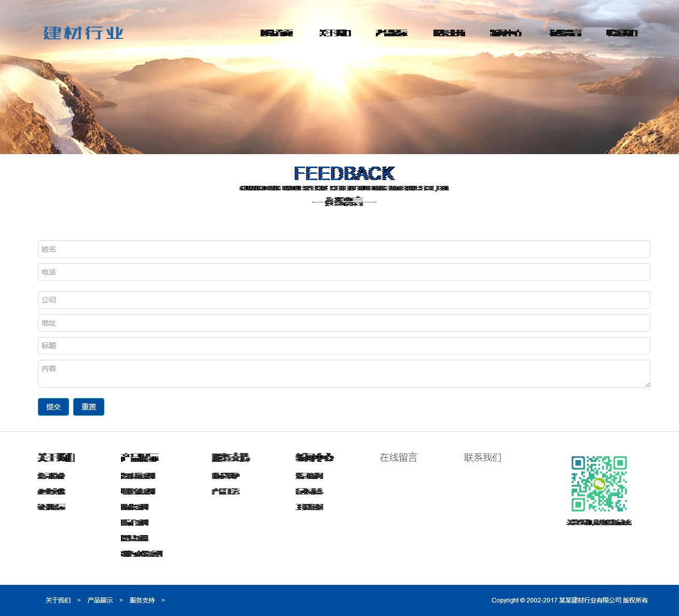The width and height of the screenshot is (679, 616).
Task: Click the 地址 address text field
Action: click(344, 323)
